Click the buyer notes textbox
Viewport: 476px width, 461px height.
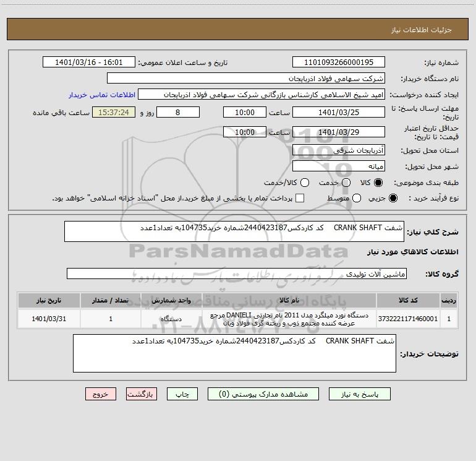coord(234,353)
